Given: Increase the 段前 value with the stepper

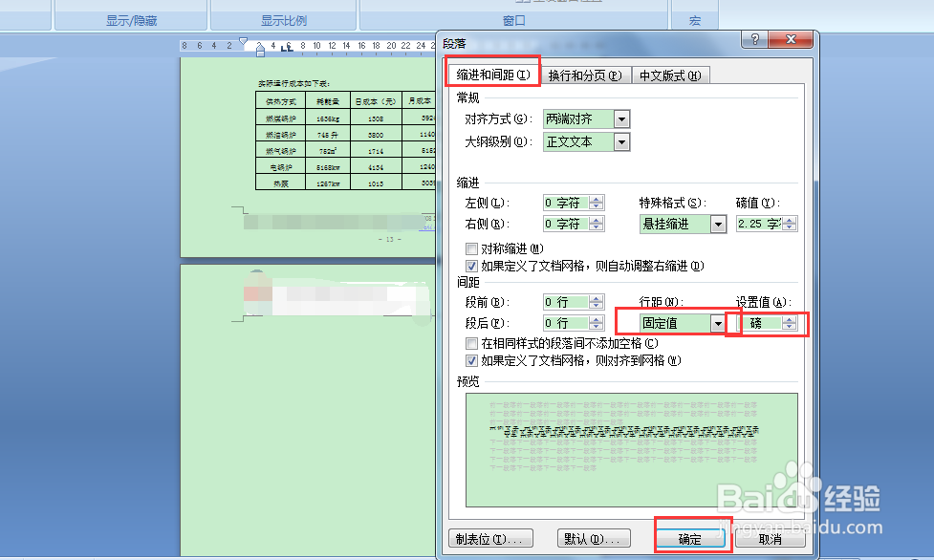Looking at the screenshot, I should (597, 298).
